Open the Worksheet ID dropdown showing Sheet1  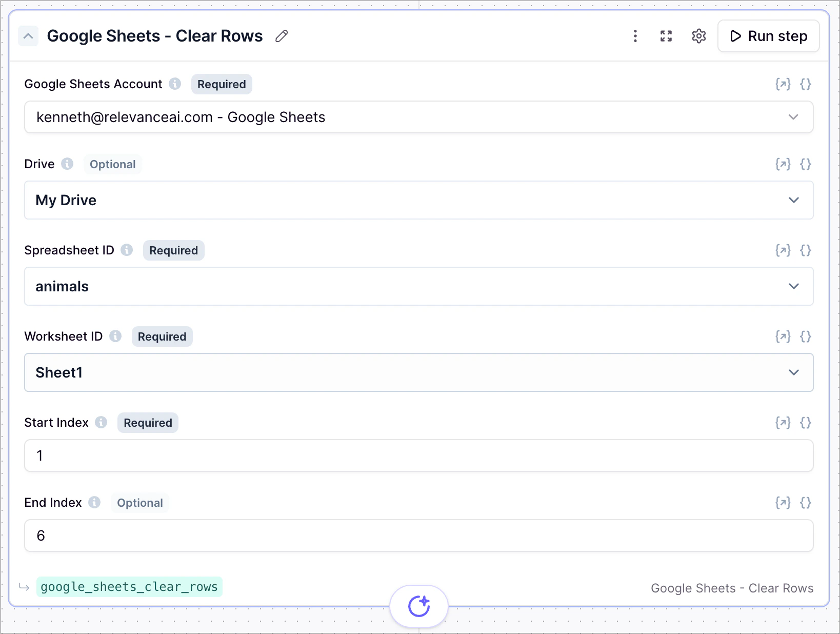tap(418, 372)
